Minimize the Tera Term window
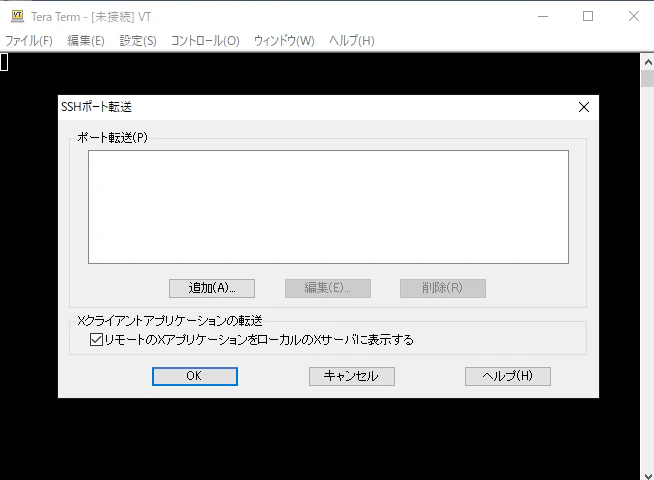Screen dimensions: 654x480 [x=543, y=16]
